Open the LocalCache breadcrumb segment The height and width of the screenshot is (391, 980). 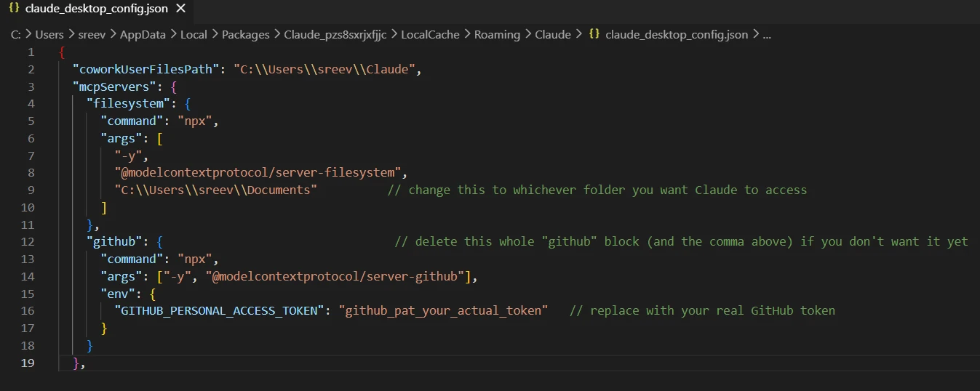[x=430, y=34]
